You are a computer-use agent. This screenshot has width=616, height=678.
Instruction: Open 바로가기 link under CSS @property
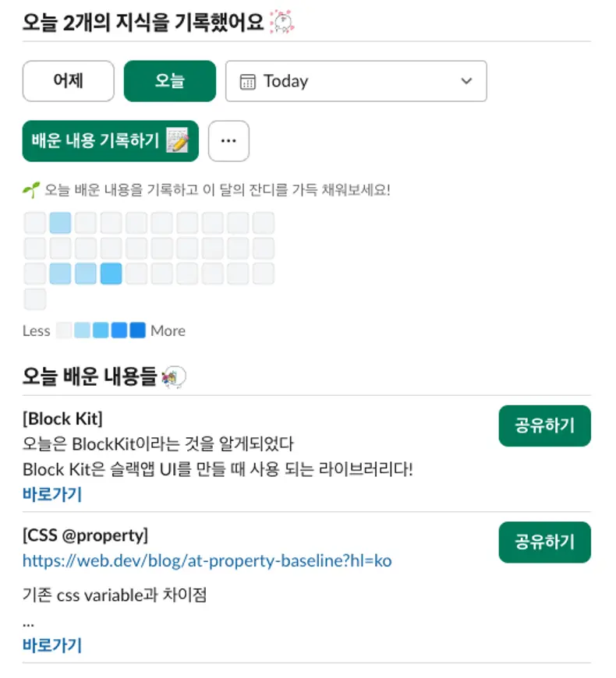tap(52, 645)
